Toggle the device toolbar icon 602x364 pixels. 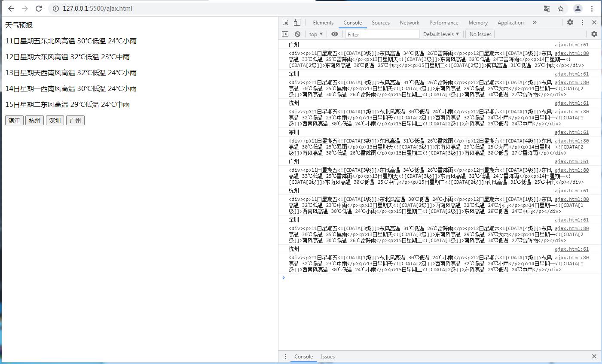click(x=297, y=23)
